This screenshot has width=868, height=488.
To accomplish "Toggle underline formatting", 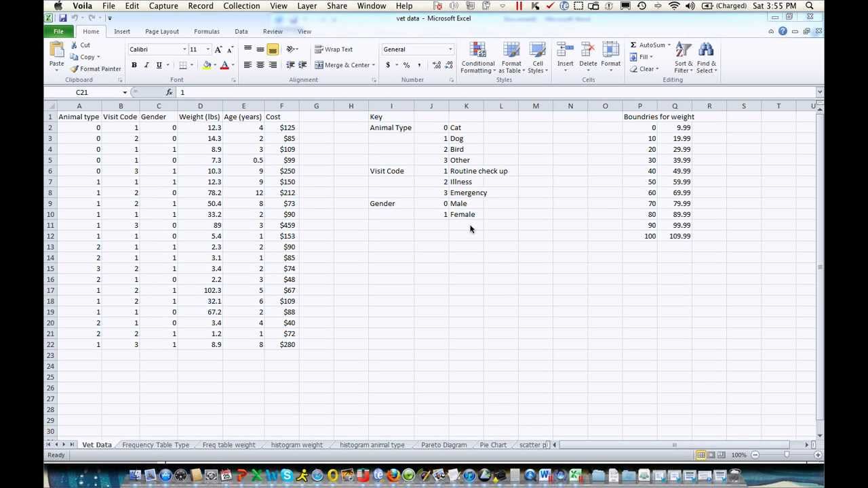I will pyautogui.click(x=159, y=66).
